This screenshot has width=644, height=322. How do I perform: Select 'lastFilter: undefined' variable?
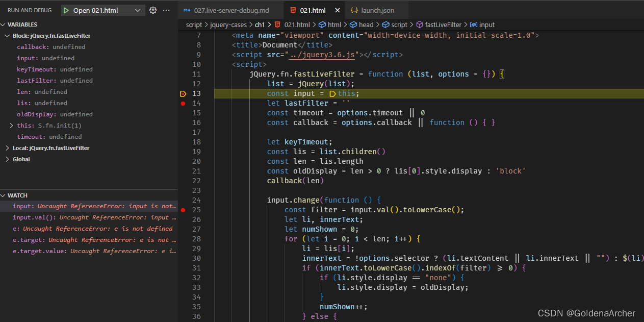pos(89,81)
